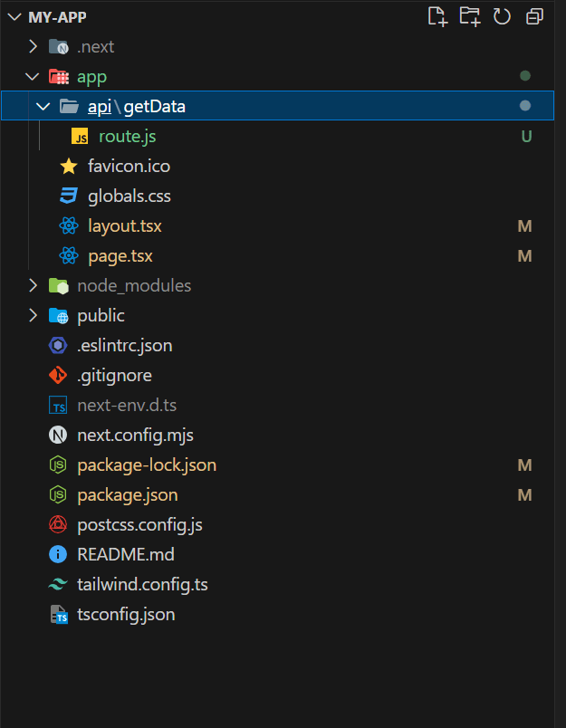Open favicon.ico file
Image resolution: width=566 pixels, height=728 pixels.
(130, 167)
